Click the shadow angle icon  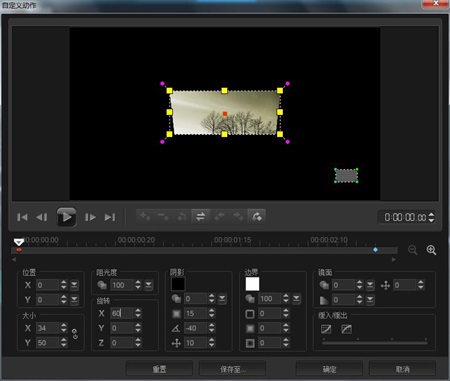(x=176, y=329)
